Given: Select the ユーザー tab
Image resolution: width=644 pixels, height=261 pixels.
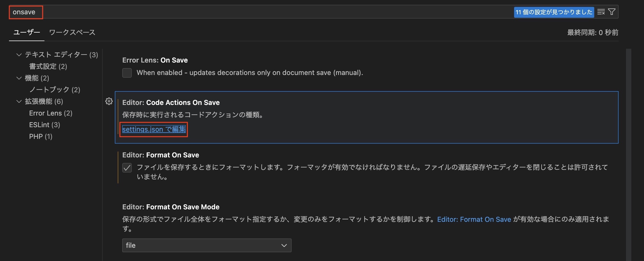Looking at the screenshot, I should point(26,32).
